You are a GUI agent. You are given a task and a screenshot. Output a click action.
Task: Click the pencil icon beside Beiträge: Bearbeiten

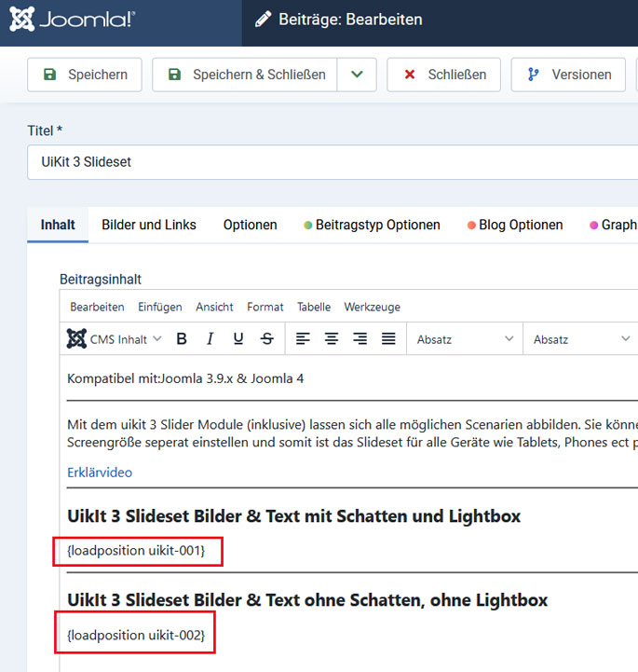click(263, 20)
